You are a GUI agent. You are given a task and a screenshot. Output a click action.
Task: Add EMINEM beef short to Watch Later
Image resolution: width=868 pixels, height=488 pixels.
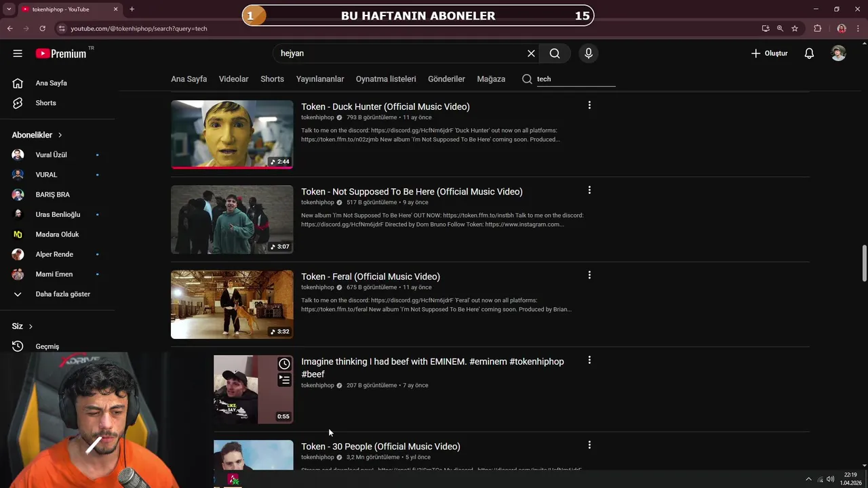[x=284, y=364]
